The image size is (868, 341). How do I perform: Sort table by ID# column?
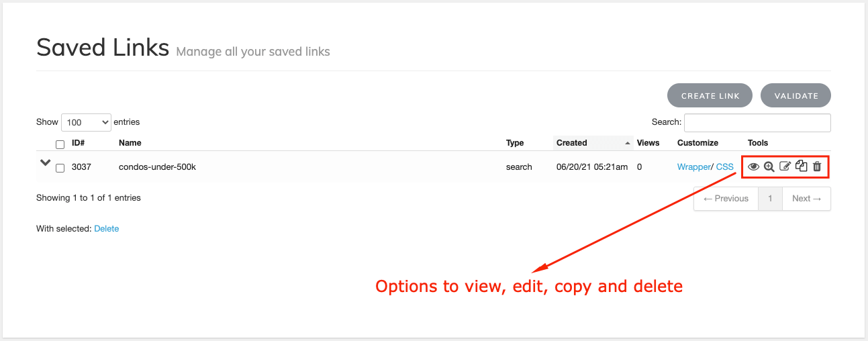pyautogui.click(x=78, y=143)
